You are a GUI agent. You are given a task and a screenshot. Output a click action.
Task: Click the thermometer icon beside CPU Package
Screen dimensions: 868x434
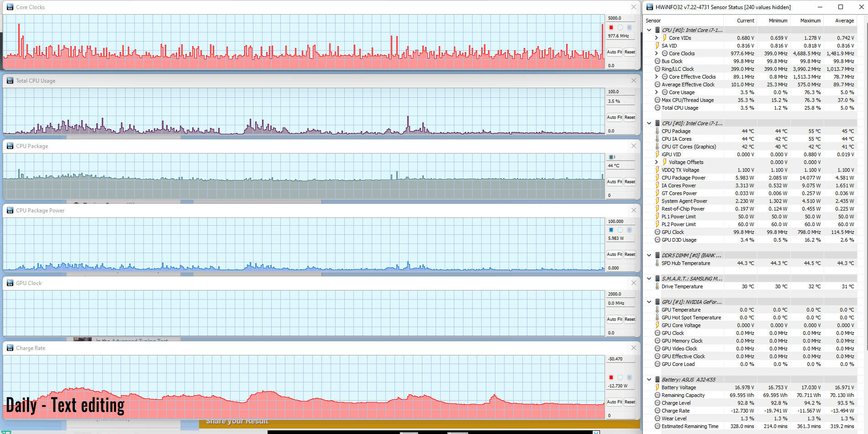point(657,131)
